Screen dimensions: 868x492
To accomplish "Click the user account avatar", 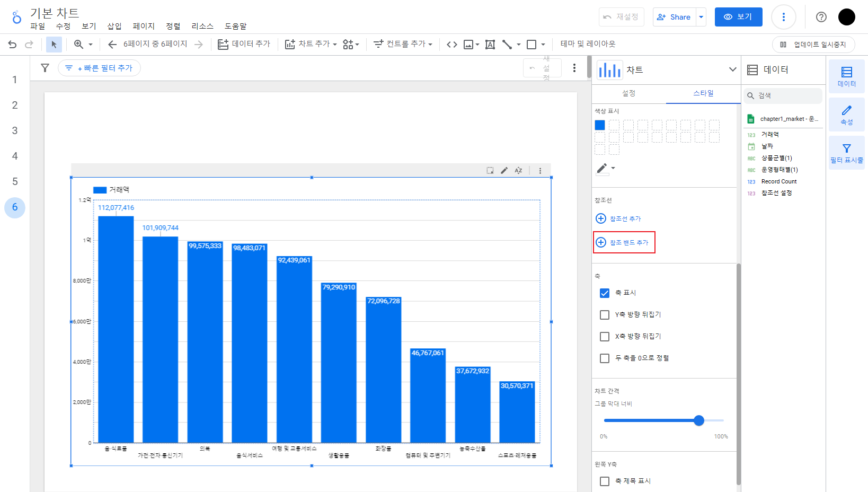I will coord(847,17).
